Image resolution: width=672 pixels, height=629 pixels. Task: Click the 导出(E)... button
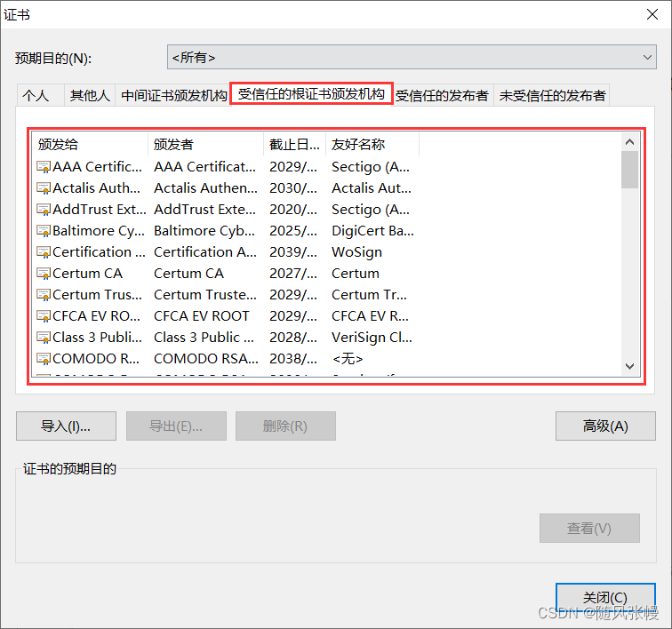[176, 426]
